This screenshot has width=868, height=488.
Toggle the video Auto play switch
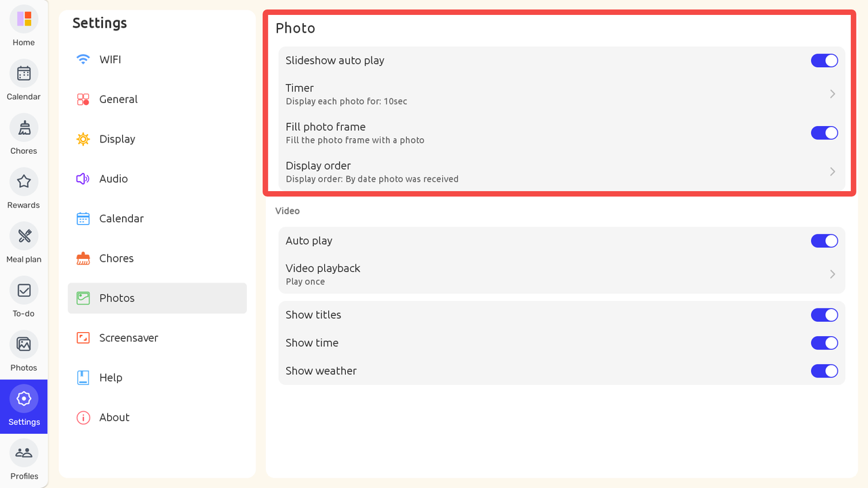[x=824, y=241]
